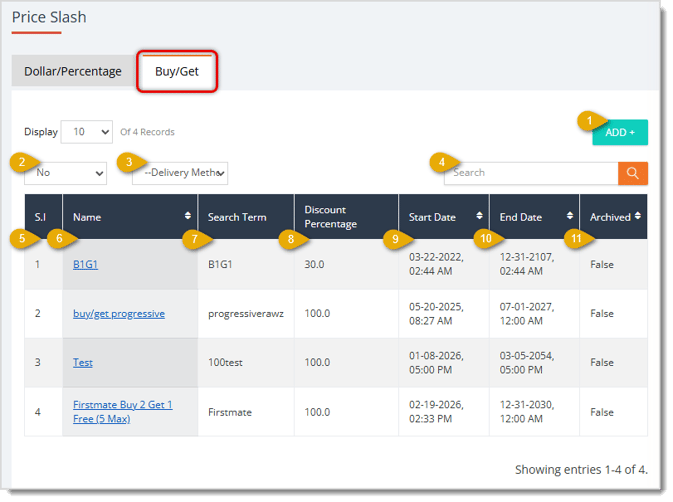The width and height of the screenshot is (673, 502).
Task: Click the 03-22-2022 start date cell
Action: (444, 265)
